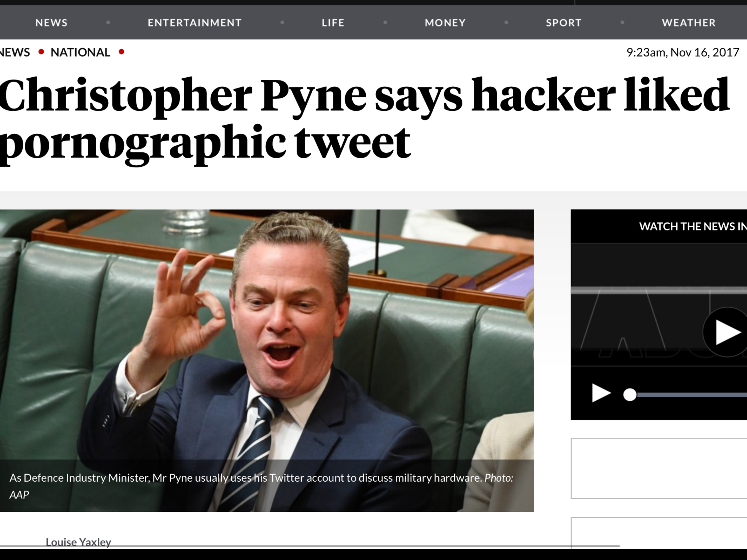747x560 pixels.
Task: Open the NEWS section in navigation bar
Action: coord(51,23)
